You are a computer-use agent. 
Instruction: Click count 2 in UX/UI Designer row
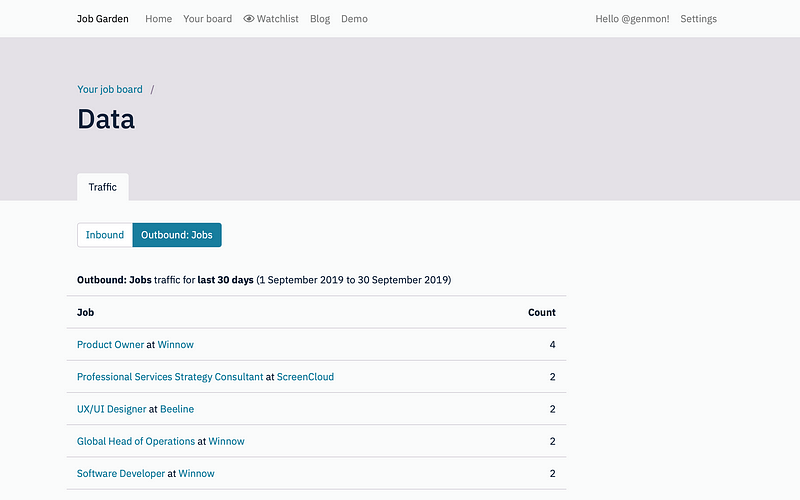pos(552,409)
